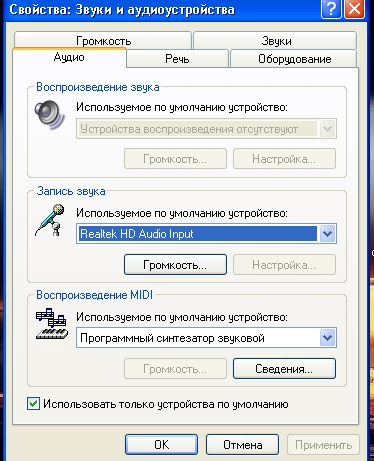Switch to the Звуки tab

tap(275, 40)
